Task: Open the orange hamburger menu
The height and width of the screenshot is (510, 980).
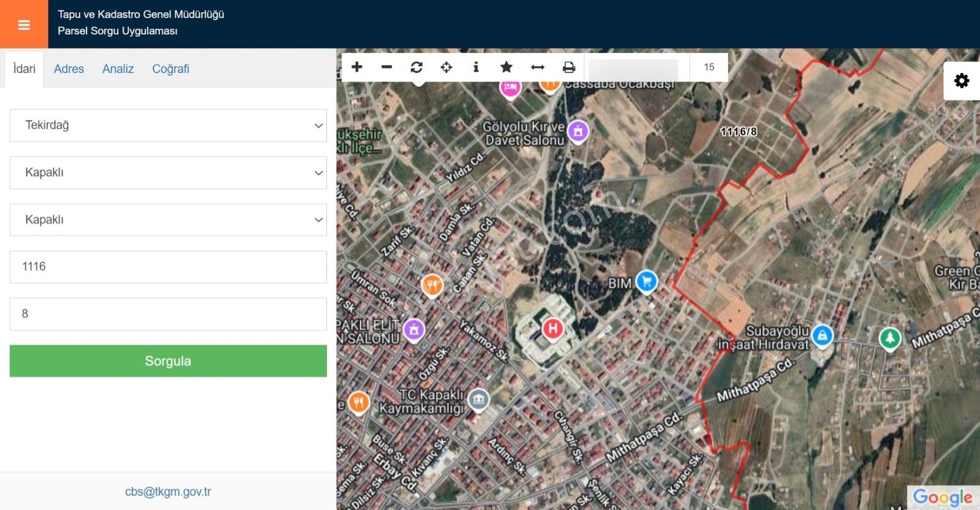Action: [24, 25]
